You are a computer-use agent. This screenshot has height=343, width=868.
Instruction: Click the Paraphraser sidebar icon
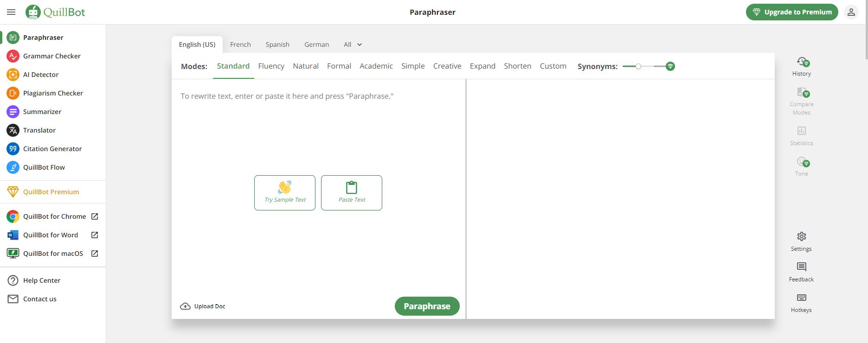pyautogui.click(x=13, y=38)
